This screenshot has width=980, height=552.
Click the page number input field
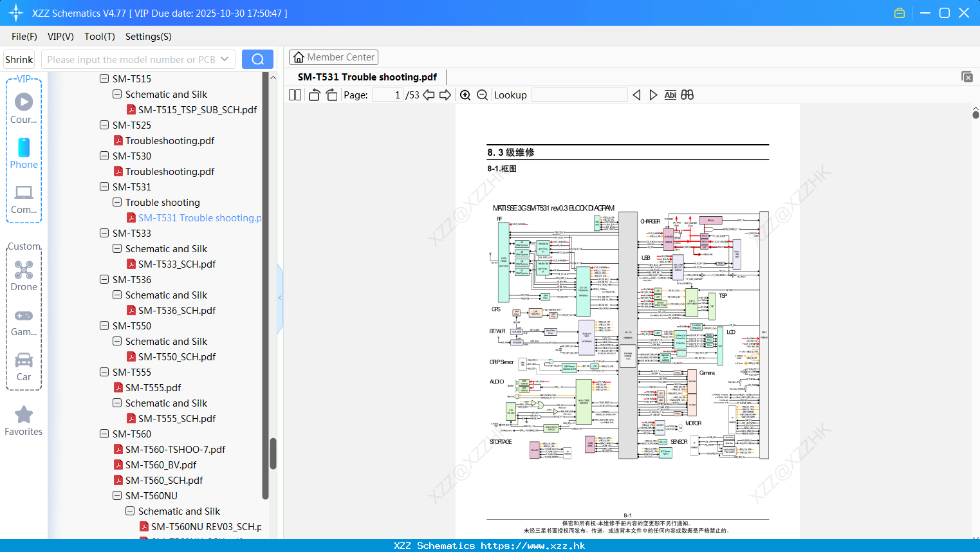[x=387, y=95]
